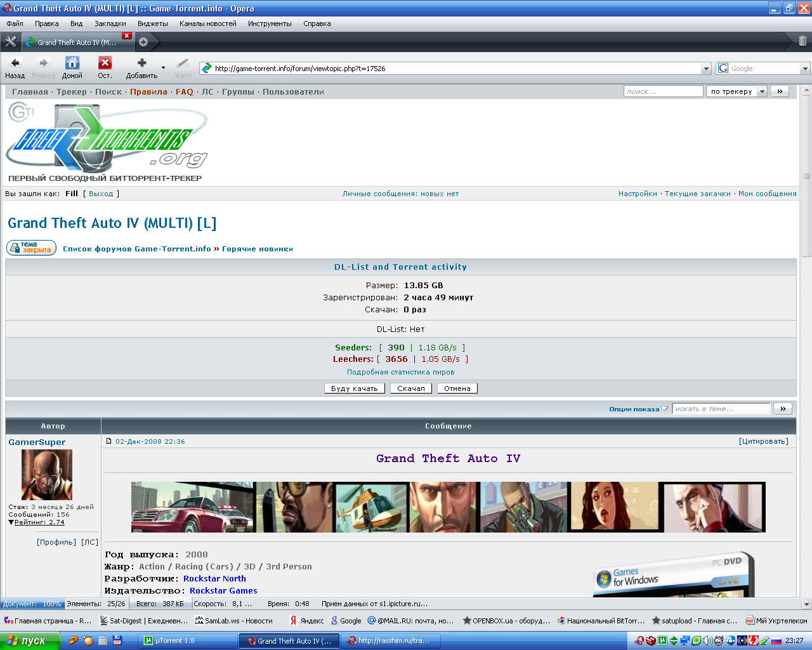Open the Windows пуск Start button
This screenshot has width=812, height=650.
point(30,640)
